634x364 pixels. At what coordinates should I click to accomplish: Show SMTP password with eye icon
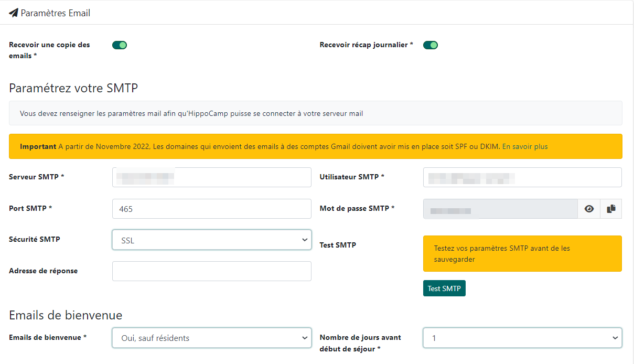(x=589, y=209)
